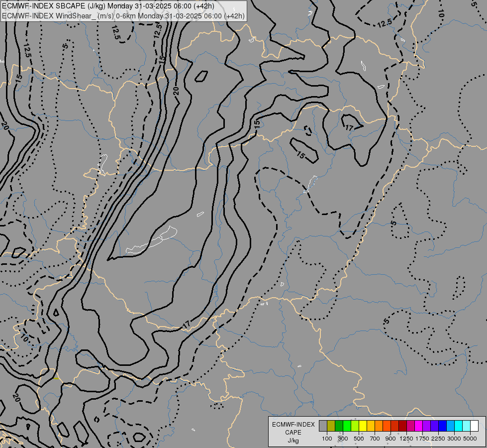Click the legend unit J/kg
The height and width of the screenshot is (448, 487).
(x=293, y=441)
